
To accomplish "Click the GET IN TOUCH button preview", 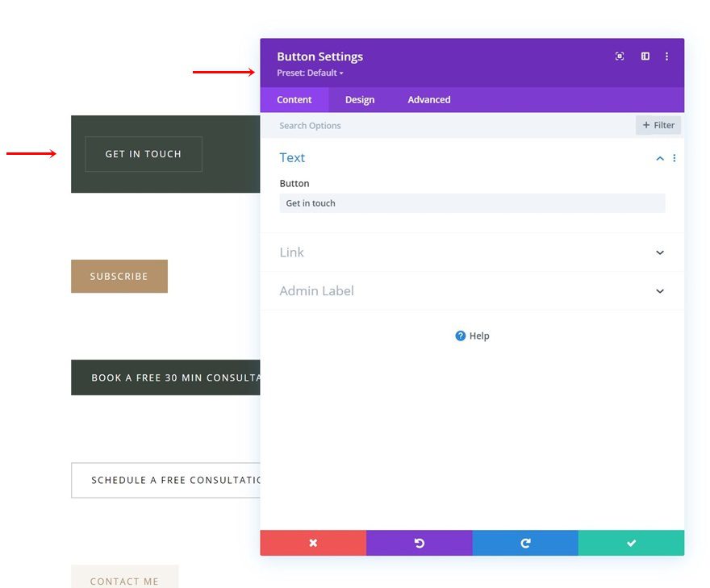I will pos(143,153).
